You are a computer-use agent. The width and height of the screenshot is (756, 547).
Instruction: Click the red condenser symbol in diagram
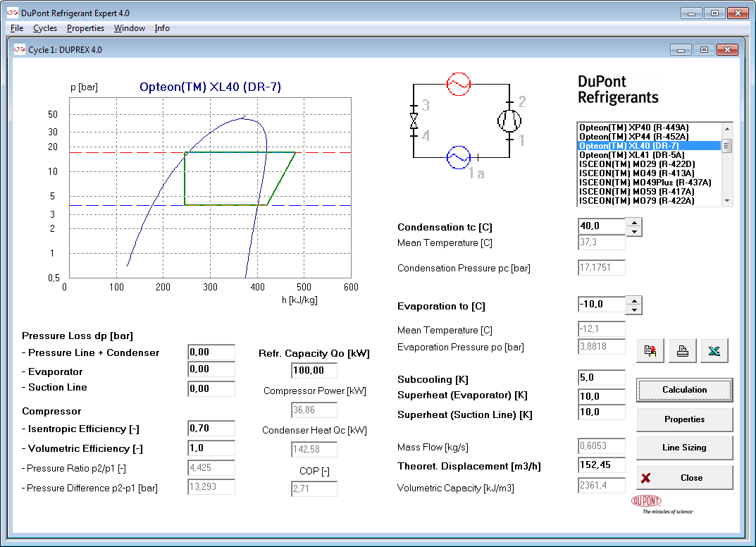tap(459, 85)
